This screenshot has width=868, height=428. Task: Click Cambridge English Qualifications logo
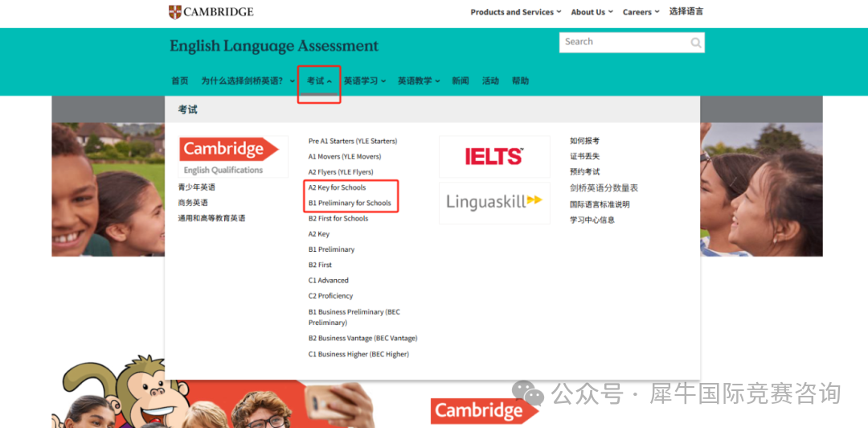(232, 155)
